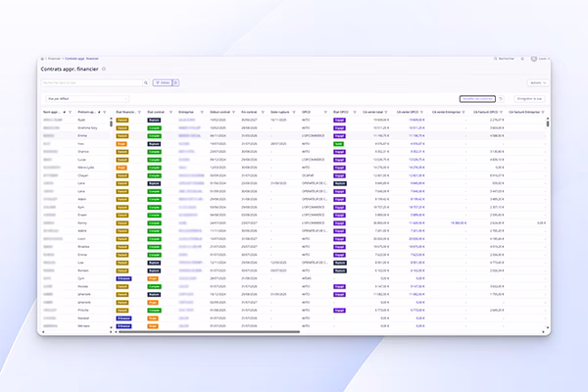Screen dimensions: 588x392
Task: Expand the Vue par défaut dropdown
Action: point(87,99)
